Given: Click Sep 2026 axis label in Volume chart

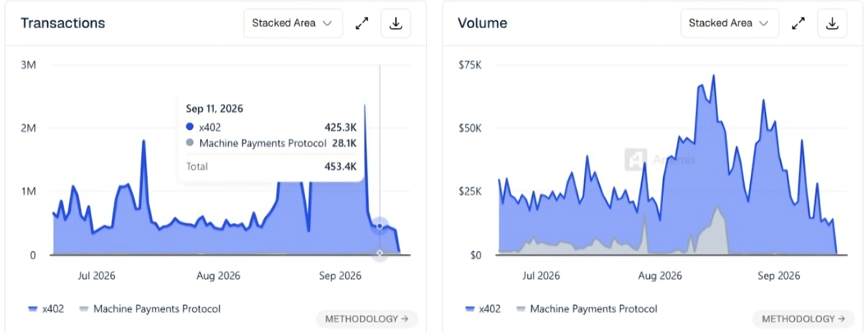Looking at the screenshot, I should (778, 276).
